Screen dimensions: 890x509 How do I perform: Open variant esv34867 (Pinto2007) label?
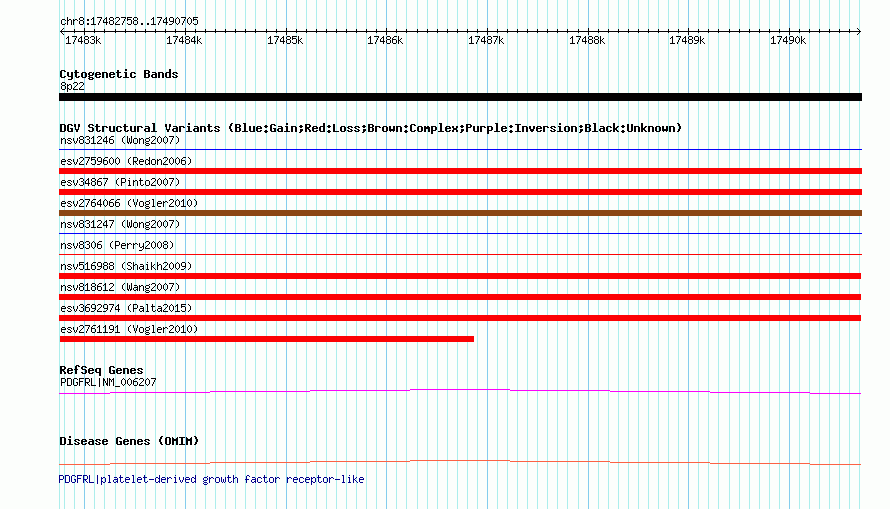(x=120, y=182)
